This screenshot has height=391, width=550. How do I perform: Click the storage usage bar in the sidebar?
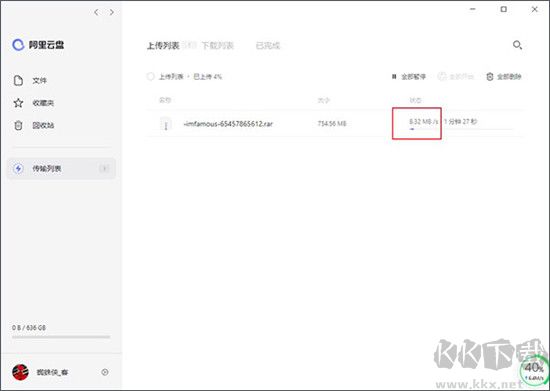pyautogui.click(x=61, y=337)
